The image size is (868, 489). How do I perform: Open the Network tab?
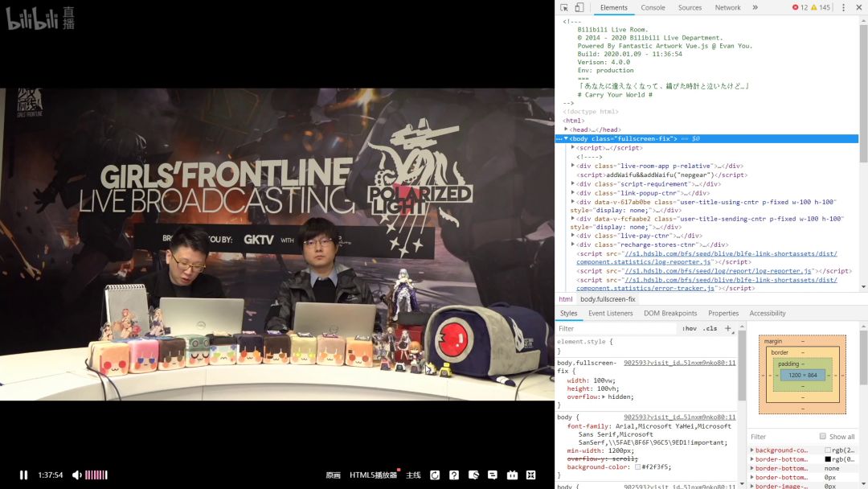coord(727,8)
